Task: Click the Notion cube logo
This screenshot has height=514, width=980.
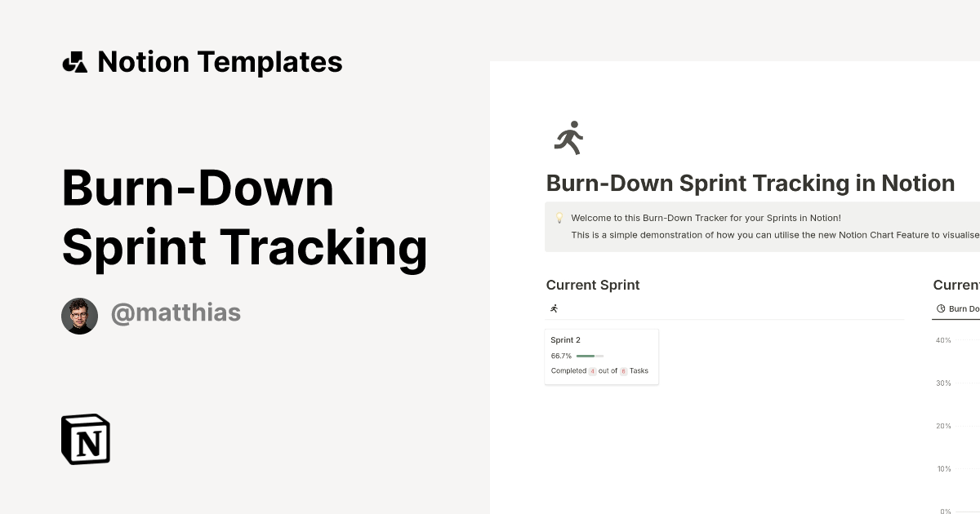Action: tap(86, 439)
